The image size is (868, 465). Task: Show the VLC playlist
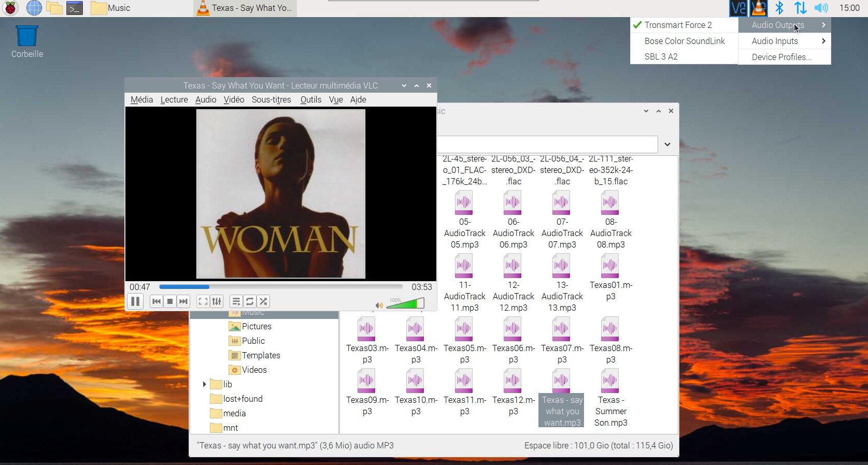tap(236, 301)
